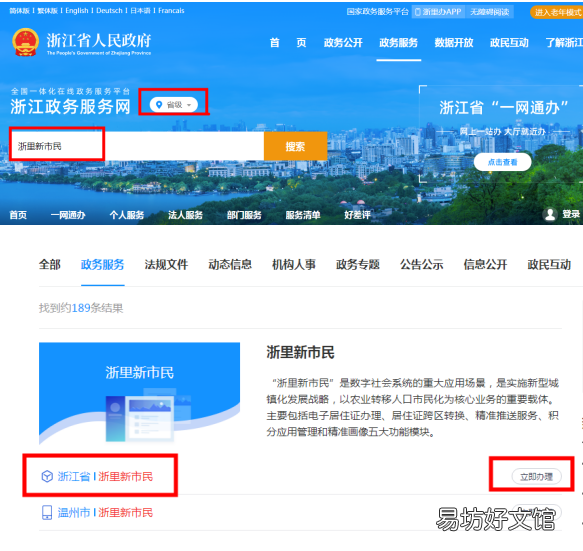583x551 pixels.
Task: Click the location pin icon beside 省级
Action: click(x=159, y=105)
